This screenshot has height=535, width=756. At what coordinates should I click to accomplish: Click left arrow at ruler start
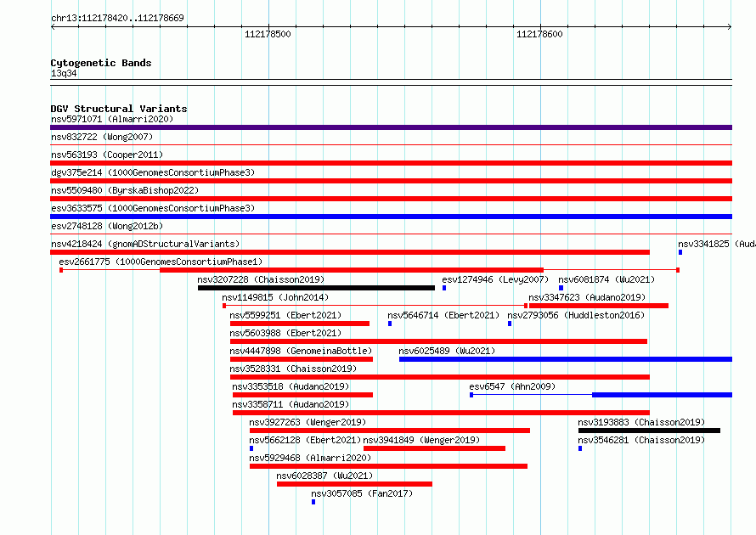(x=53, y=27)
